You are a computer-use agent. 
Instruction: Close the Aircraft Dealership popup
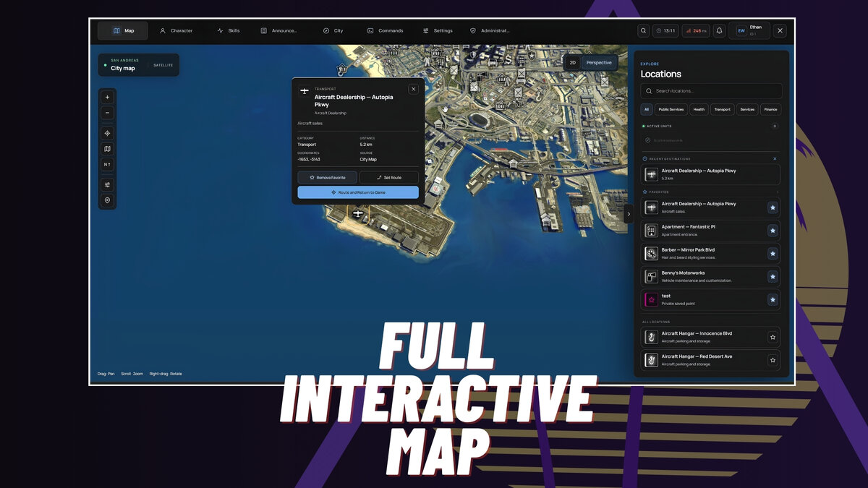pyautogui.click(x=413, y=89)
